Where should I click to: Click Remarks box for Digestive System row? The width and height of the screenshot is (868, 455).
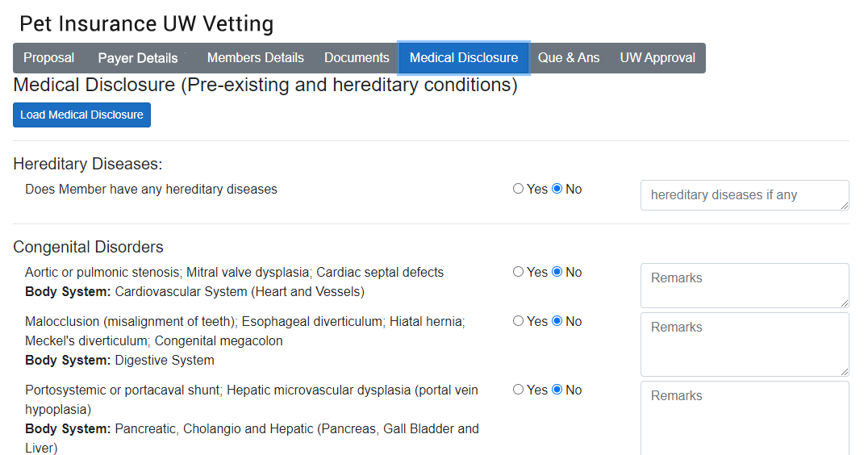click(744, 344)
